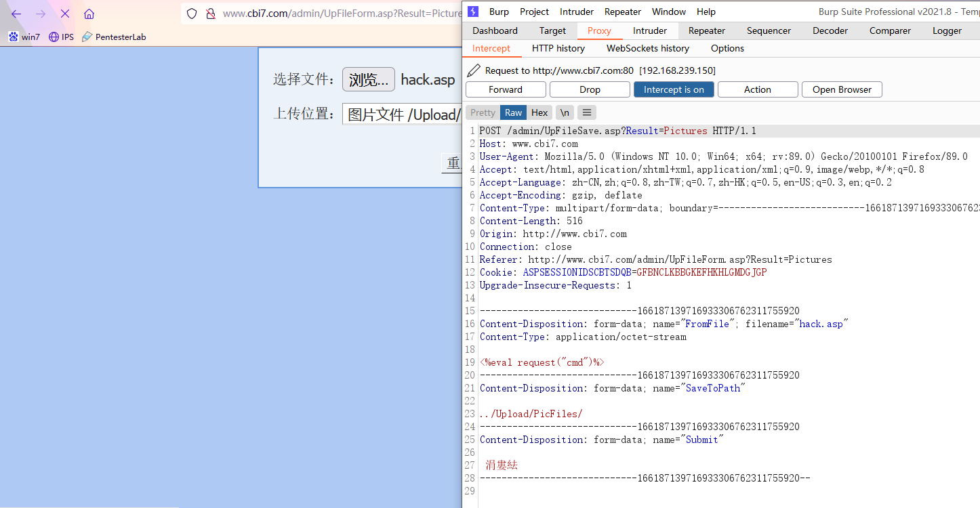Switch message view to Hex
Screen dimensions: 980x508
click(539, 112)
